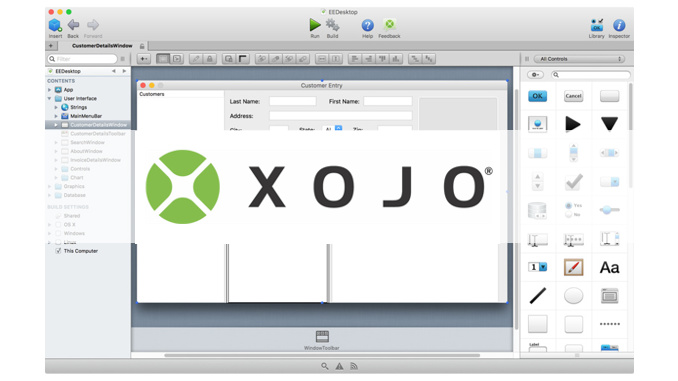Select the lock control toolbar button
Viewport: 678px width, 381px height.
click(210, 59)
